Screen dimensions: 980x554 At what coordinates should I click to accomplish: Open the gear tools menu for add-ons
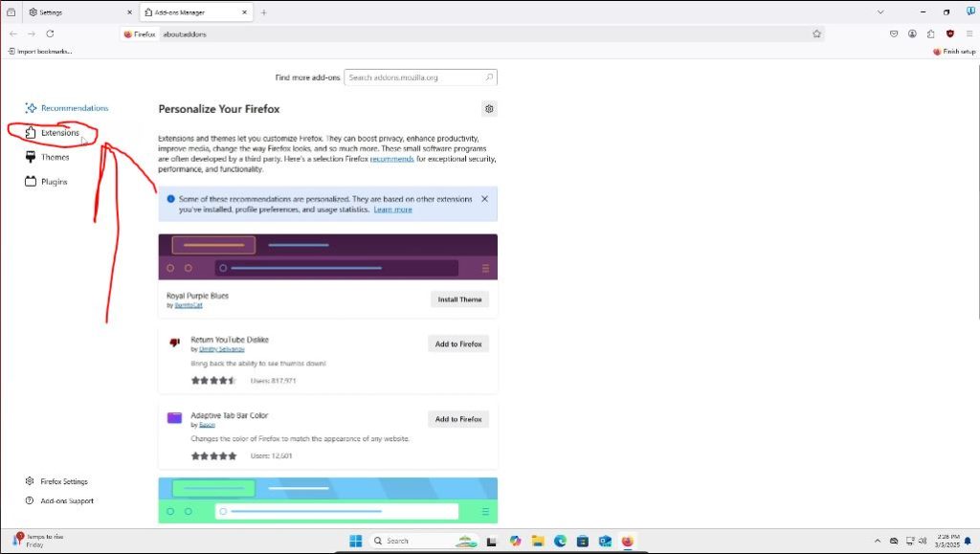pyautogui.click(x=489, y=109)
